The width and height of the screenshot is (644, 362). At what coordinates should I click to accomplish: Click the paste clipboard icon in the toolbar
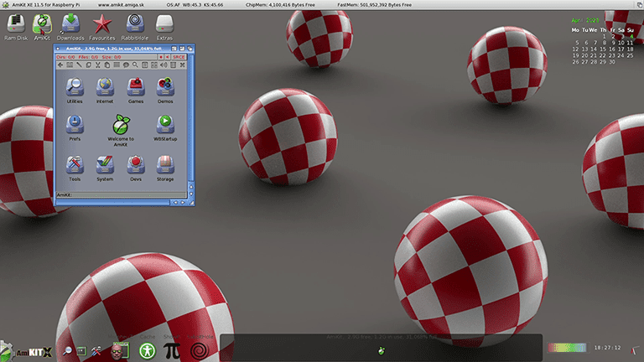(x=107, y=65)
